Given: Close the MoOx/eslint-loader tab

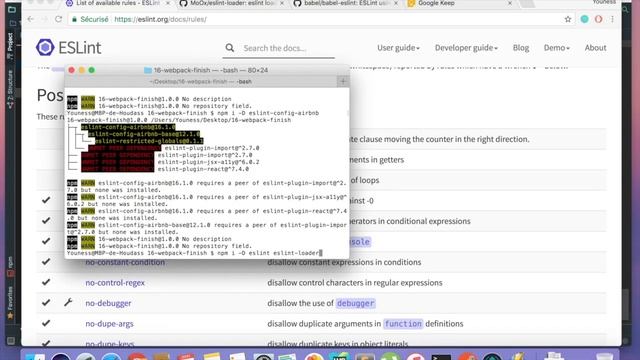Looking at the screenshot, I should 282,3.
